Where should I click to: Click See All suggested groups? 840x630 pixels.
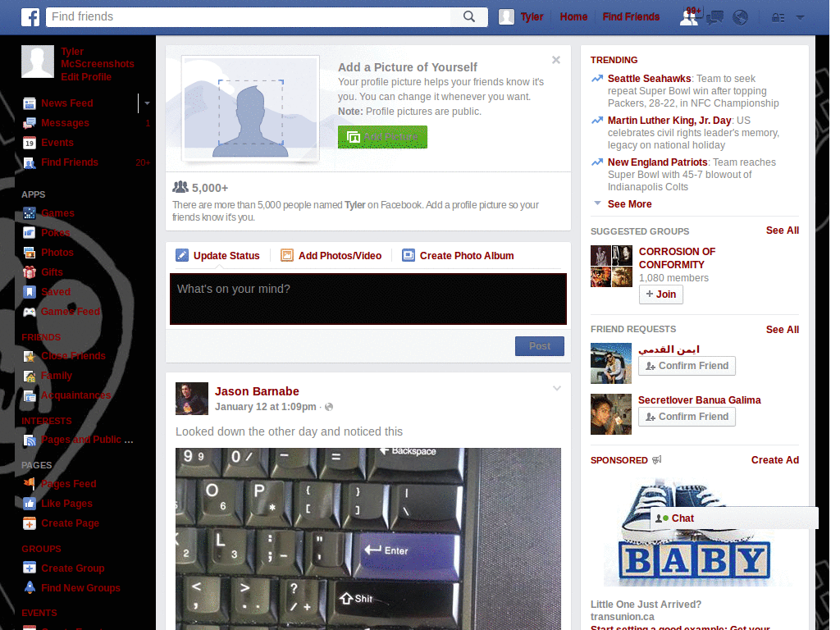pos(782,231)
